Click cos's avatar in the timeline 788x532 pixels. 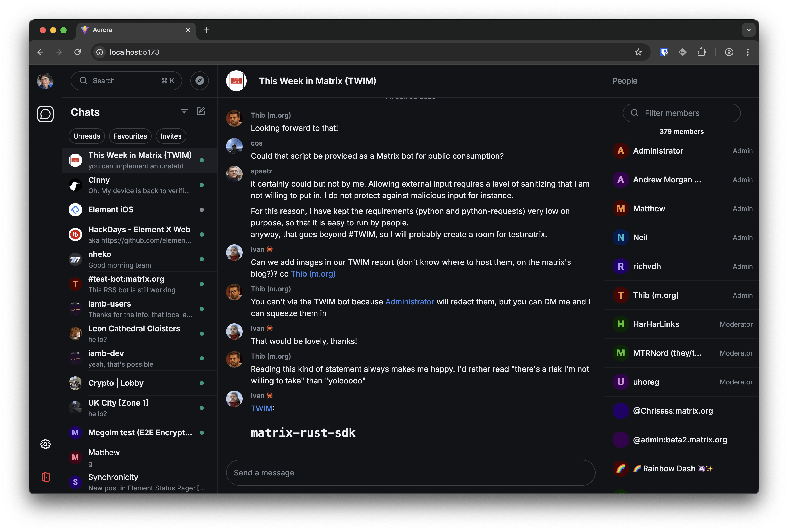[x=234, y=147]
